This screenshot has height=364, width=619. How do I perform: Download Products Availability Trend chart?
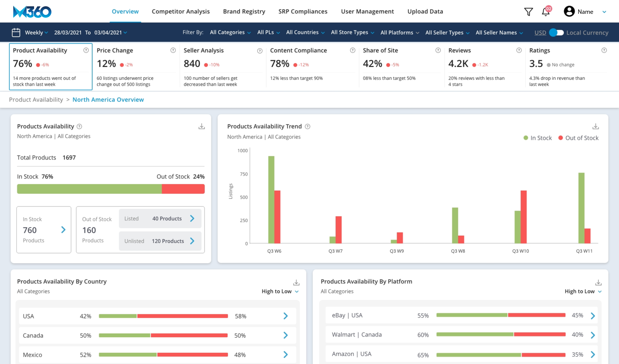[595, 126]
